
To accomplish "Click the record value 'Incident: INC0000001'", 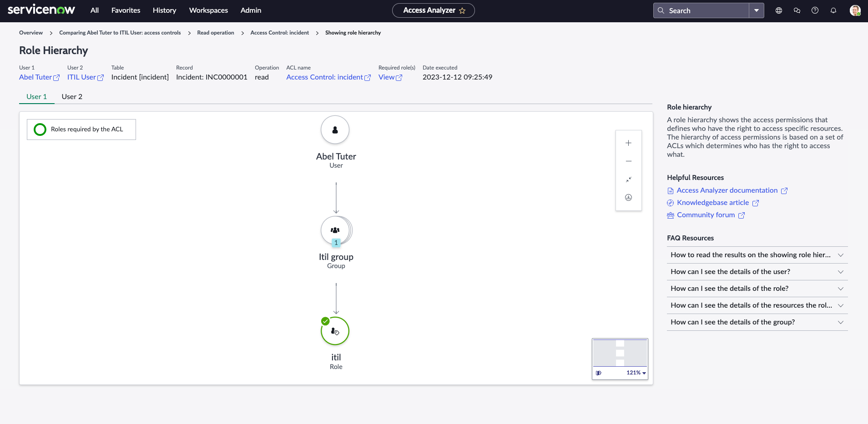I will 212,77.
